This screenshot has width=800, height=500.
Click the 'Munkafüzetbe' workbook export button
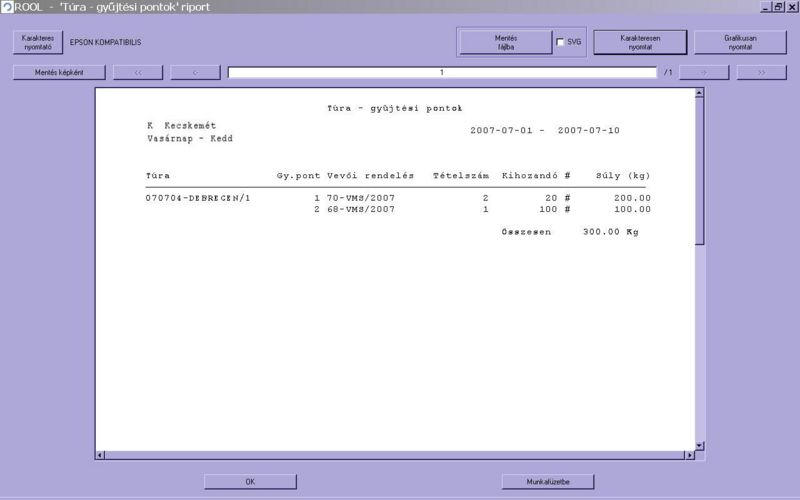click(x=548, y=482)
